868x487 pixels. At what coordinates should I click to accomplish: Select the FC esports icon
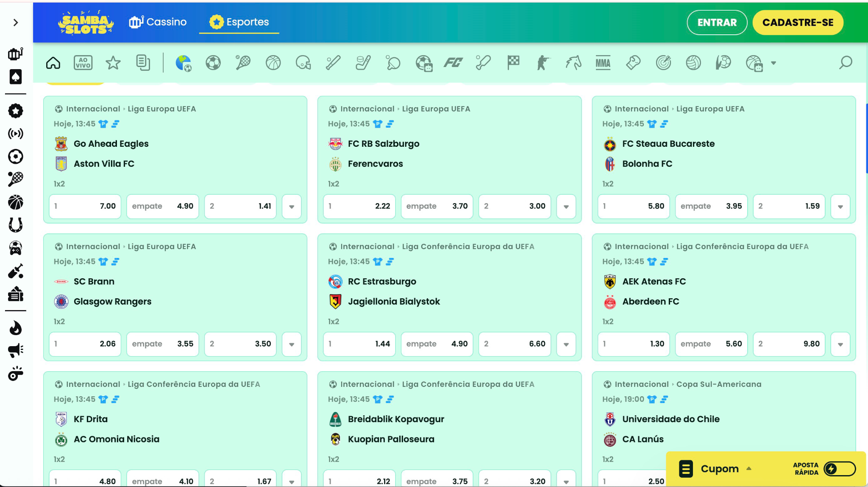453,63
